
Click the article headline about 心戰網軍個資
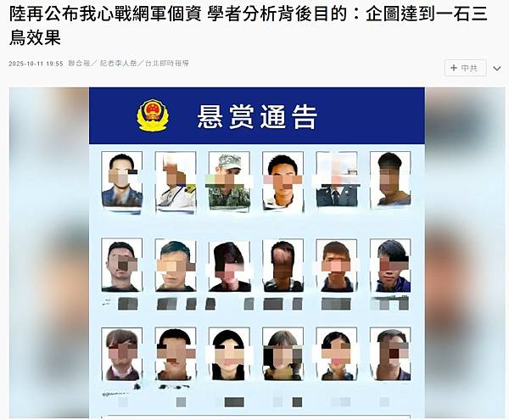pos(249,26)
